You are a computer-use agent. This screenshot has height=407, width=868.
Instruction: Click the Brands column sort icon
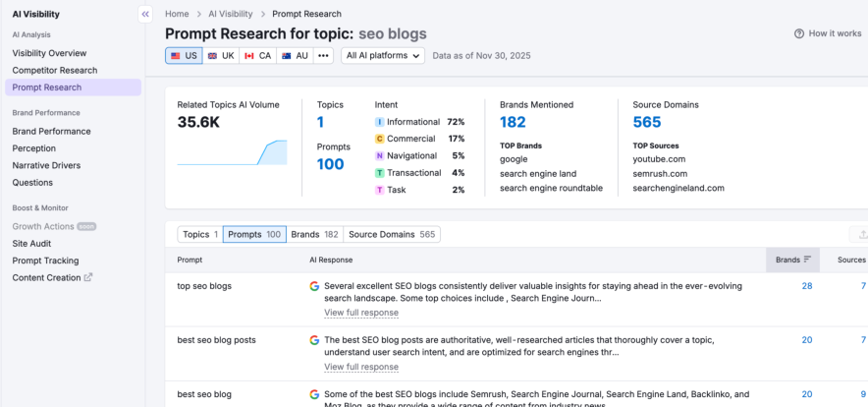pyautogui.click(x=807, y=260)
